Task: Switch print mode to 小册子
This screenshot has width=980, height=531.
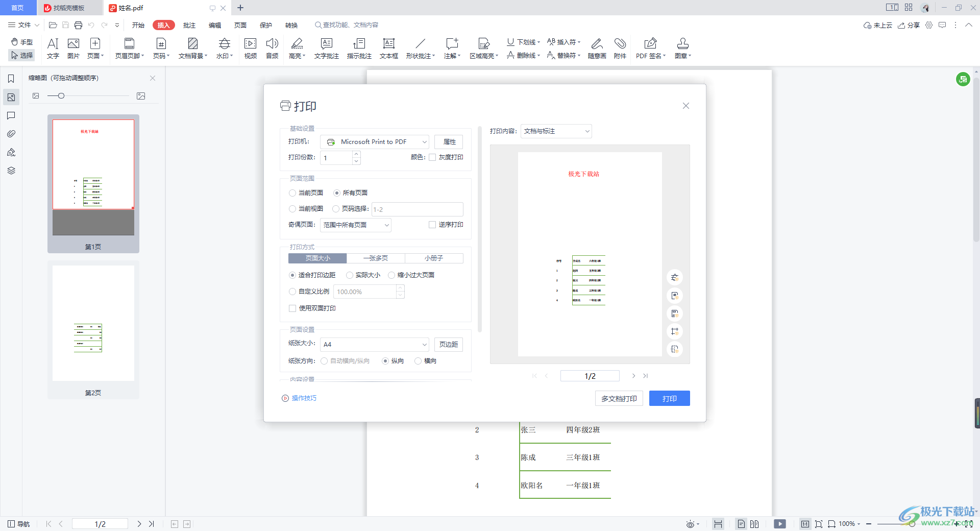Action: pos(434,258)
